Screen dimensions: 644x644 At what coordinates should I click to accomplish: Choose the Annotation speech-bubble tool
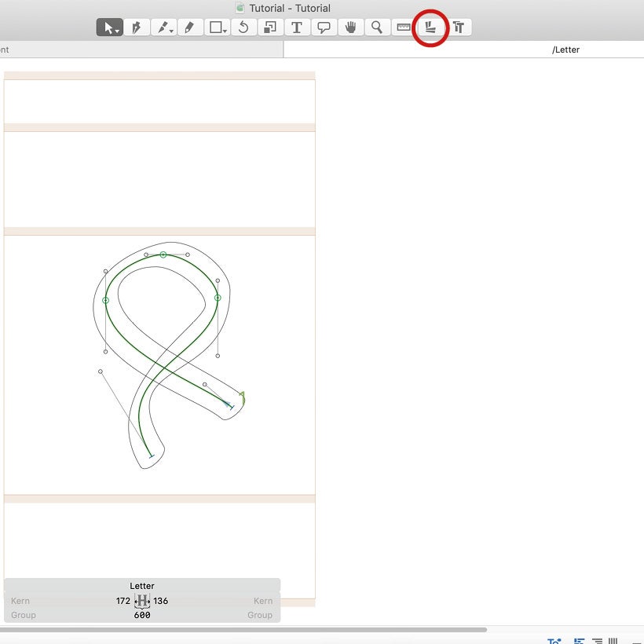pos(324,27)
